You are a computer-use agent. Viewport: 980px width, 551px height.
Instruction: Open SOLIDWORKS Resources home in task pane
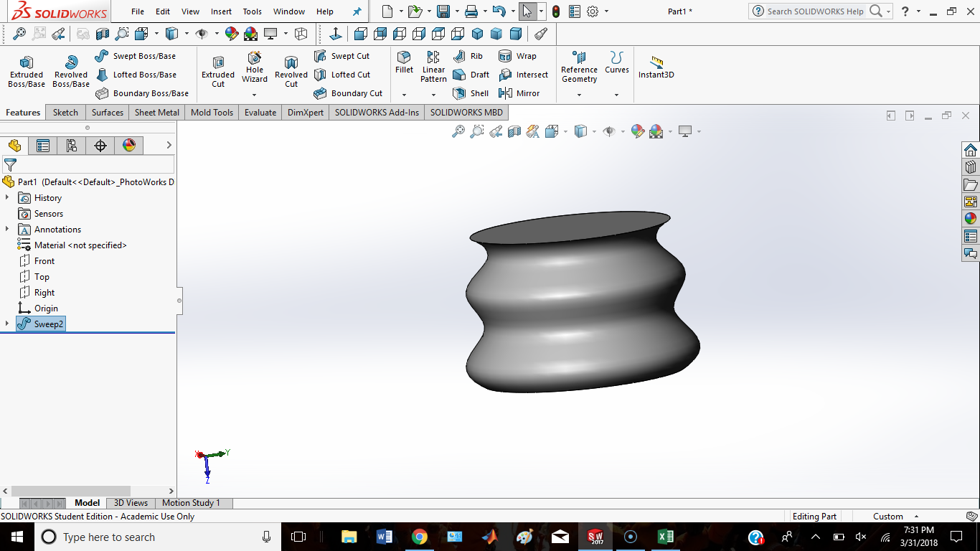tap(971, 150)
